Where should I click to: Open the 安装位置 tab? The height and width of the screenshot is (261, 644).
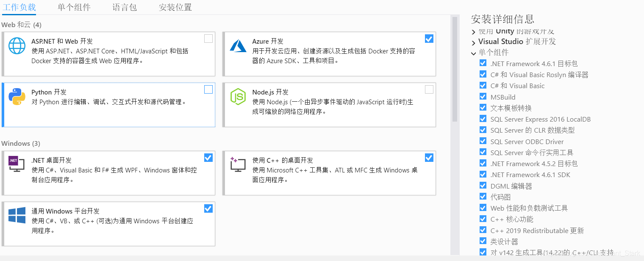pyautogui.click(x=175, y=7)
